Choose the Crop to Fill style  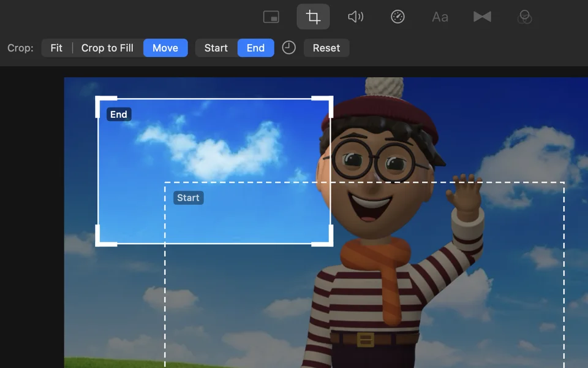pos(107,48)
